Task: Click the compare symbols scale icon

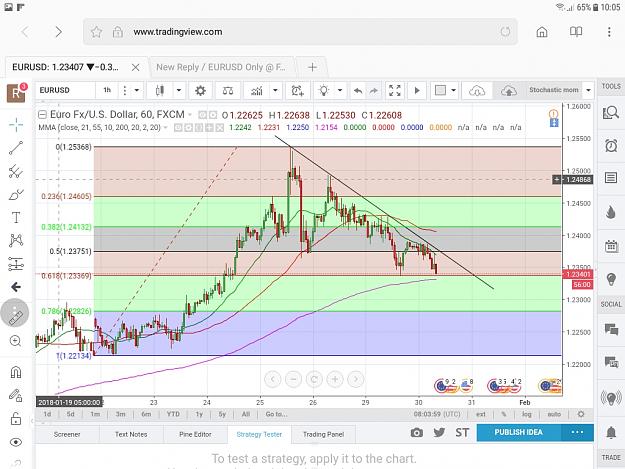Action: click(x=228, y=91)
